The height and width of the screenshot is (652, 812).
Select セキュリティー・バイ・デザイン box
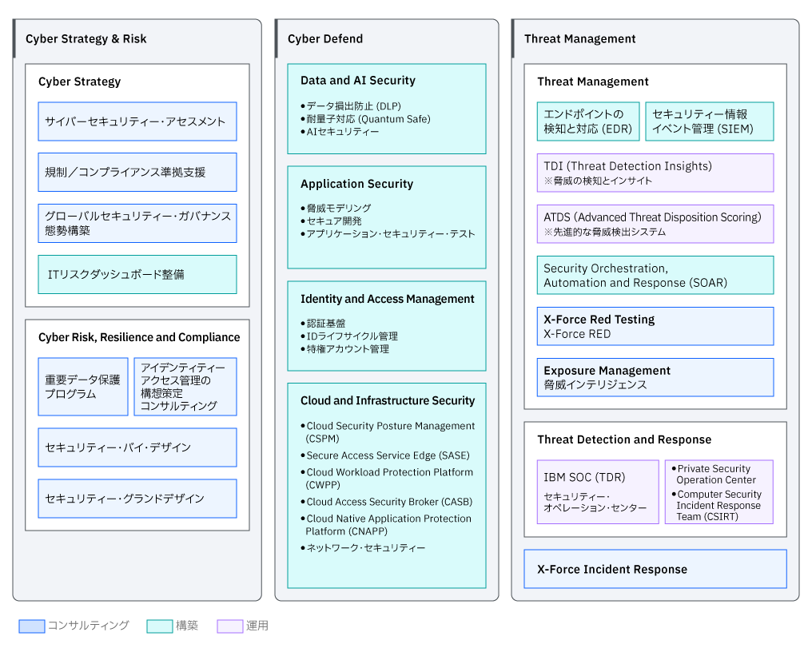click(x=137, y=447)
